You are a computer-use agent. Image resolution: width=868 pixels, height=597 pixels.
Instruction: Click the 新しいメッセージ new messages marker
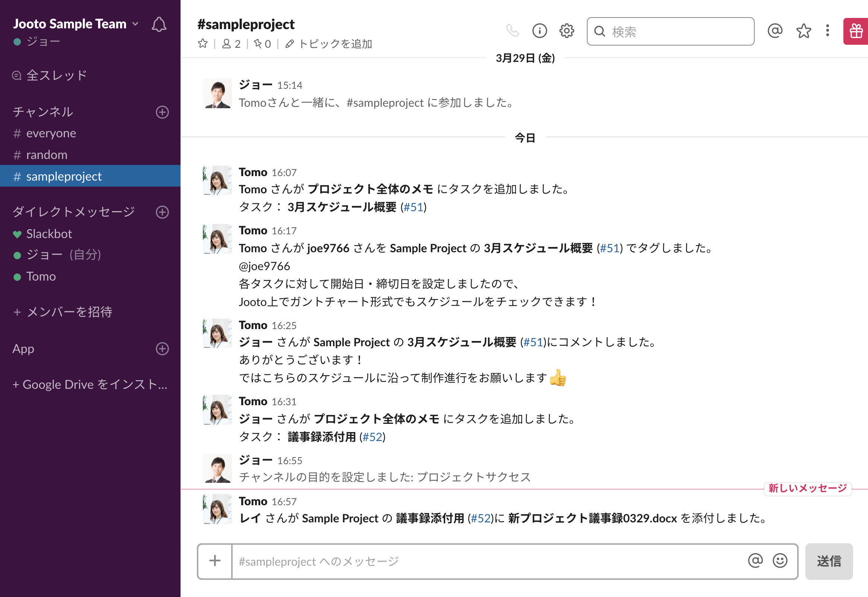[808, 488]
